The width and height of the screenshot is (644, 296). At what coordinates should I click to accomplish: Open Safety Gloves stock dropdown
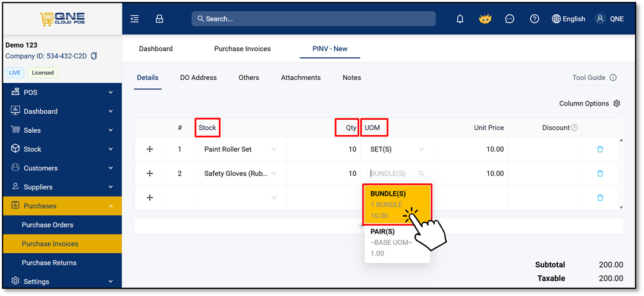(274, 173)
